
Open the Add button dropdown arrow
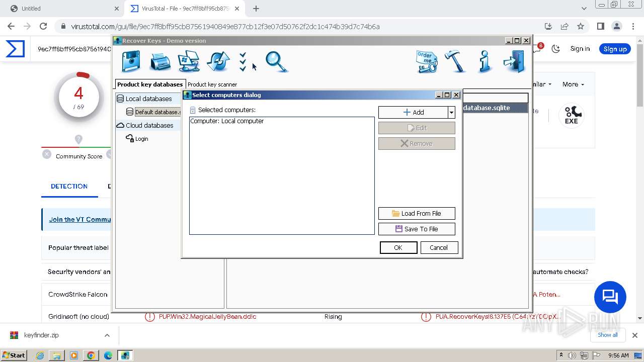pyautogui.click(x=452, y=112)
